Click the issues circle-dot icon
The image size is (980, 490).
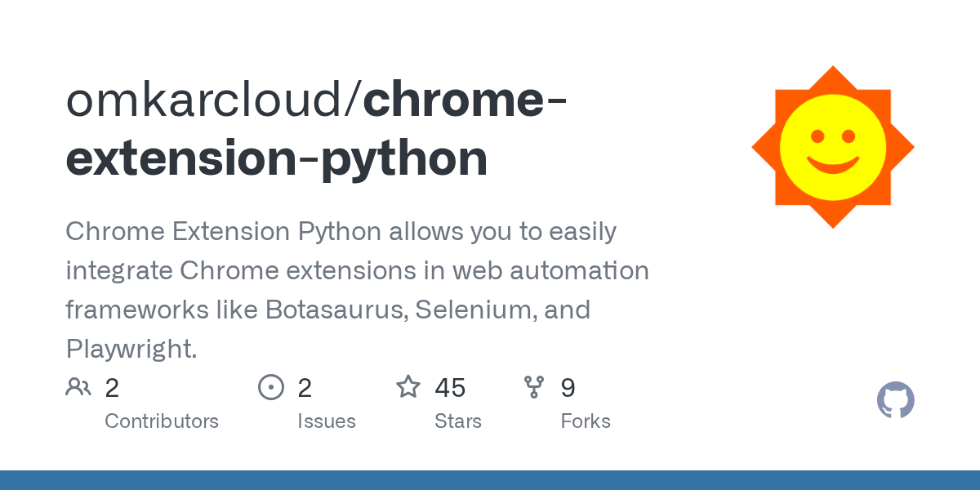point(270,387)
